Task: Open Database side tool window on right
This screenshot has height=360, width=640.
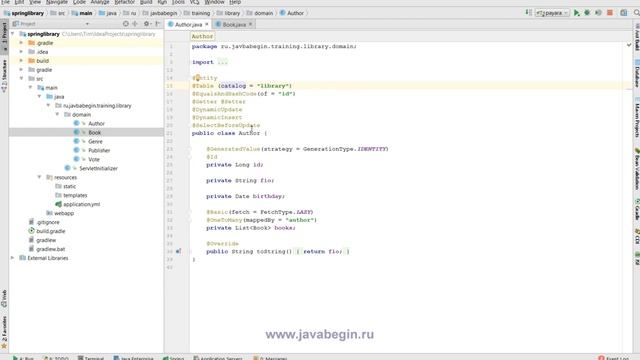Action: pos(637,73)
